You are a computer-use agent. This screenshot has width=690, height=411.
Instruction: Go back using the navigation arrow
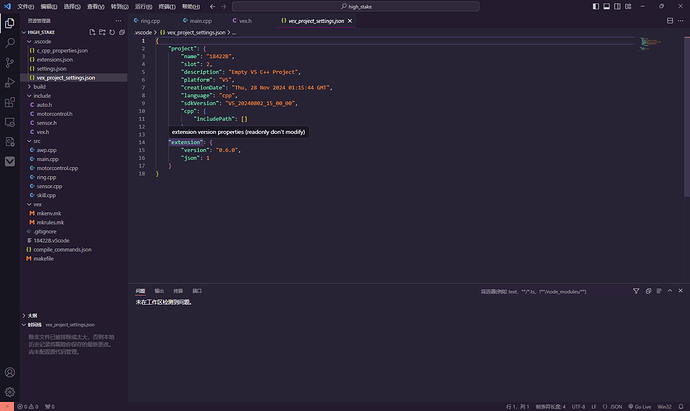[213, 7]
